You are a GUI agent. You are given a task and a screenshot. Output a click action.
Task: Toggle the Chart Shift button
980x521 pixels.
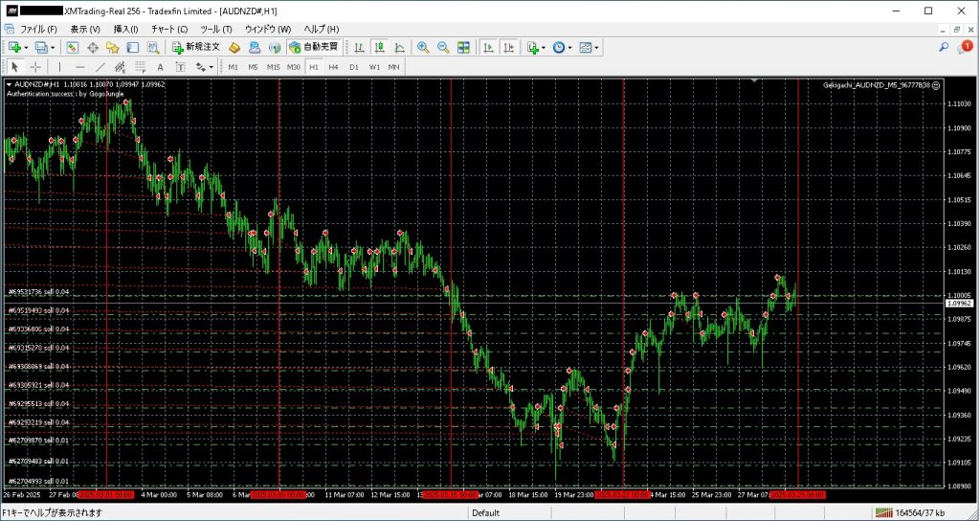(508, 47)
